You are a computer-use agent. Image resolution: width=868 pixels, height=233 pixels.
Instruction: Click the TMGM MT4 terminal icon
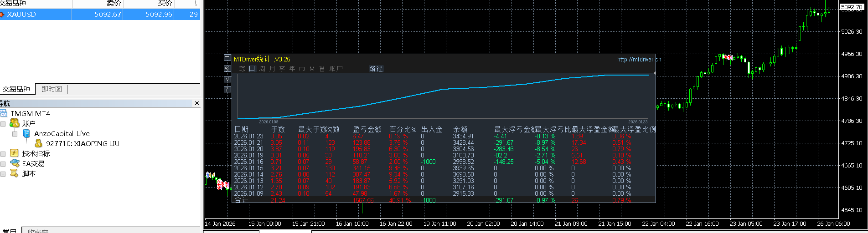(4, 113)
